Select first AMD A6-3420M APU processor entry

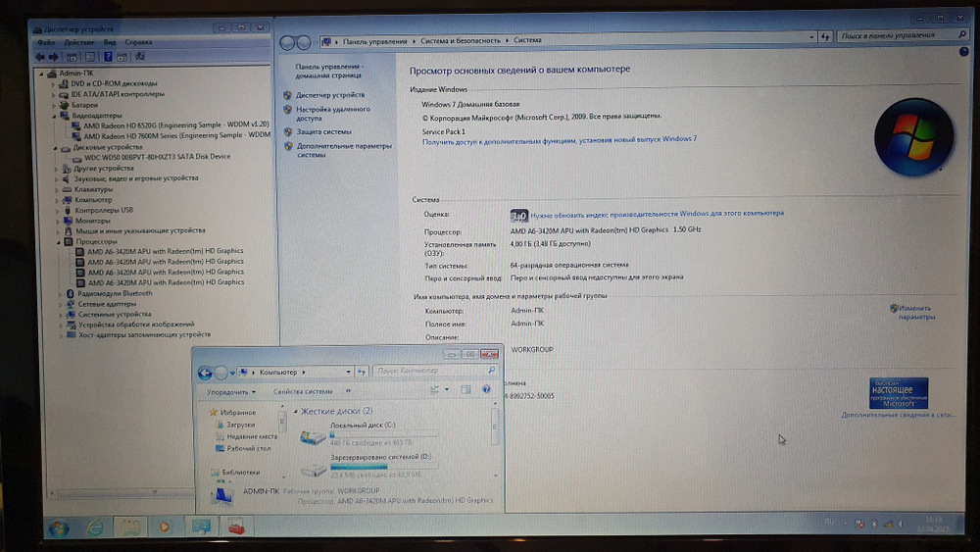pos(165,251)
